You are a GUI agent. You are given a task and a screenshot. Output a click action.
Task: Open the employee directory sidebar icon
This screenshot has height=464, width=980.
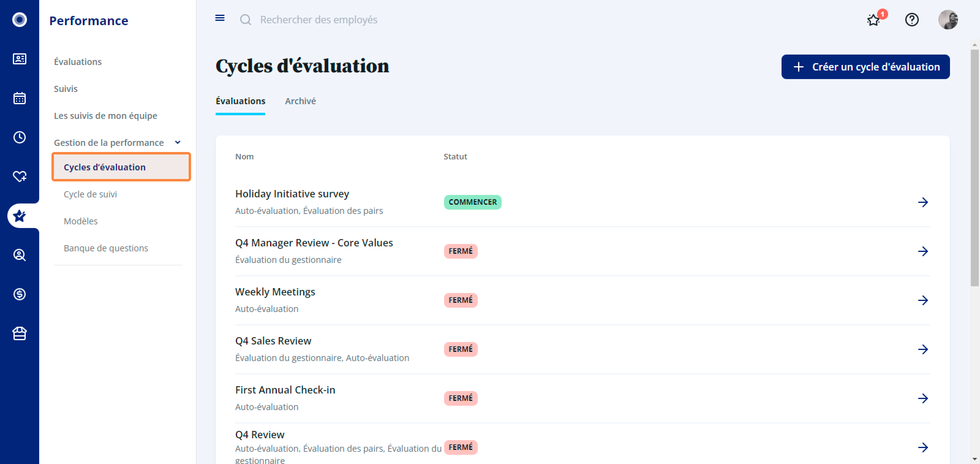(x=19, y=59)
